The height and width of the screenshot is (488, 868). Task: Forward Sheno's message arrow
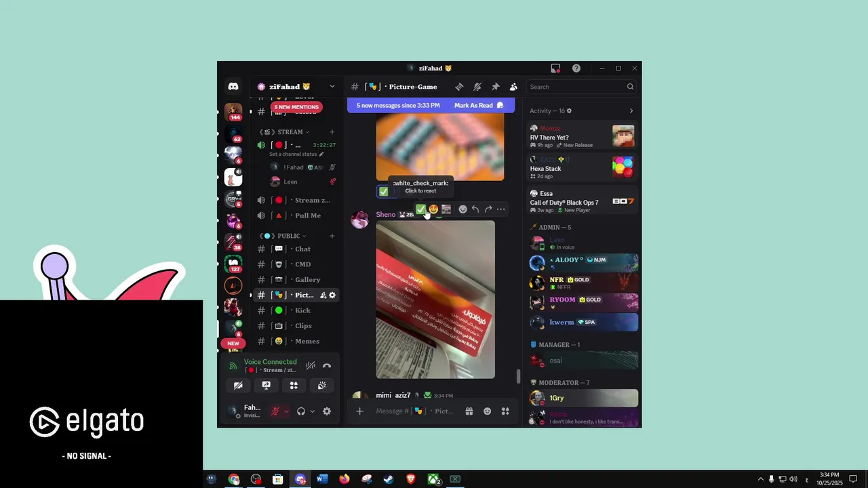point(488,209)
